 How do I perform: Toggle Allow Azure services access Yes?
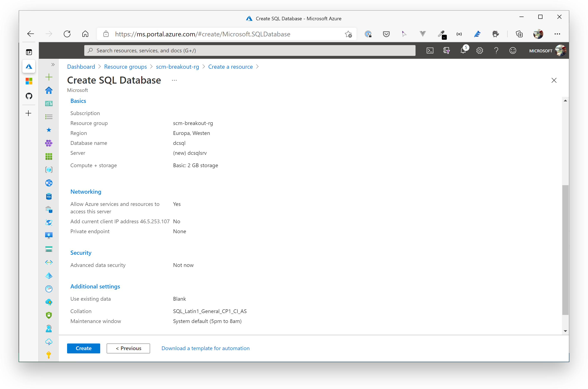click(176, 204)
